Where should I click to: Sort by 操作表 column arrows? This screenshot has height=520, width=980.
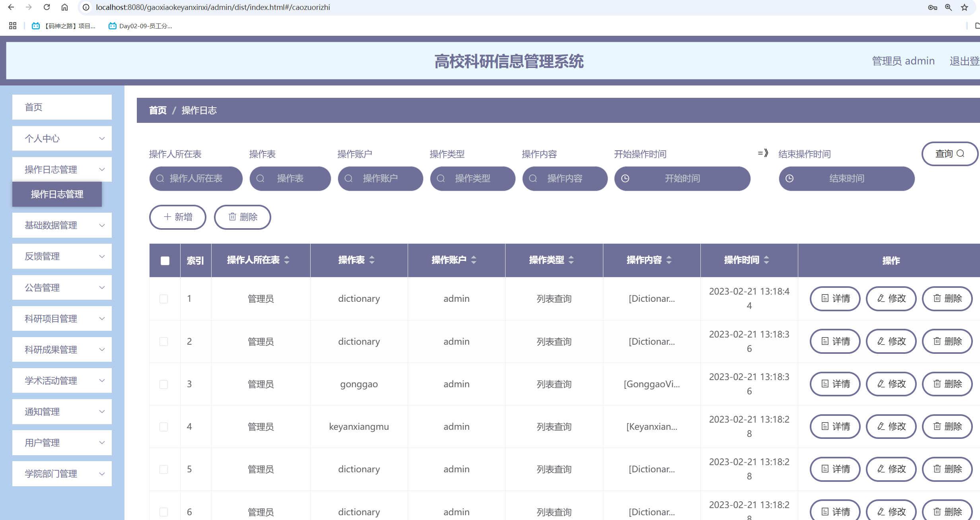point(372,260)
